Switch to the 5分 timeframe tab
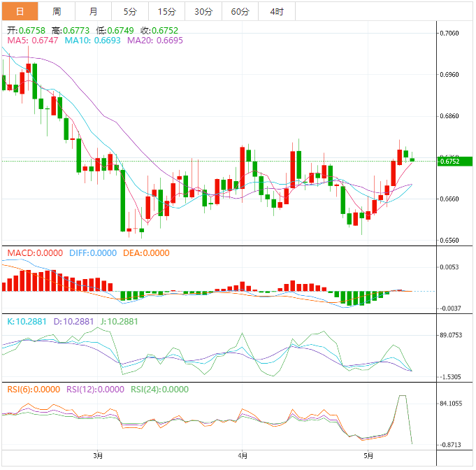Image resolution: width=476 pixels, height=470 pixels. click(x=130, y=11)
